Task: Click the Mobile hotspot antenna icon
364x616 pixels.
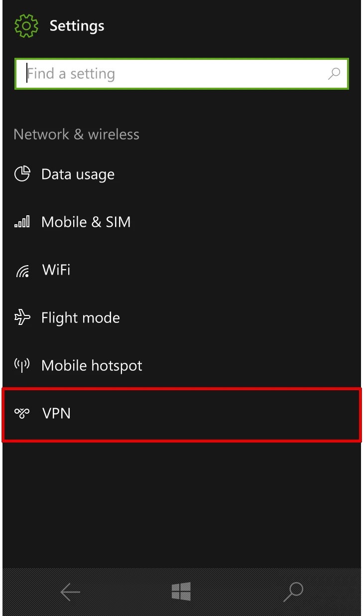Action: click(x=22, y=365)
